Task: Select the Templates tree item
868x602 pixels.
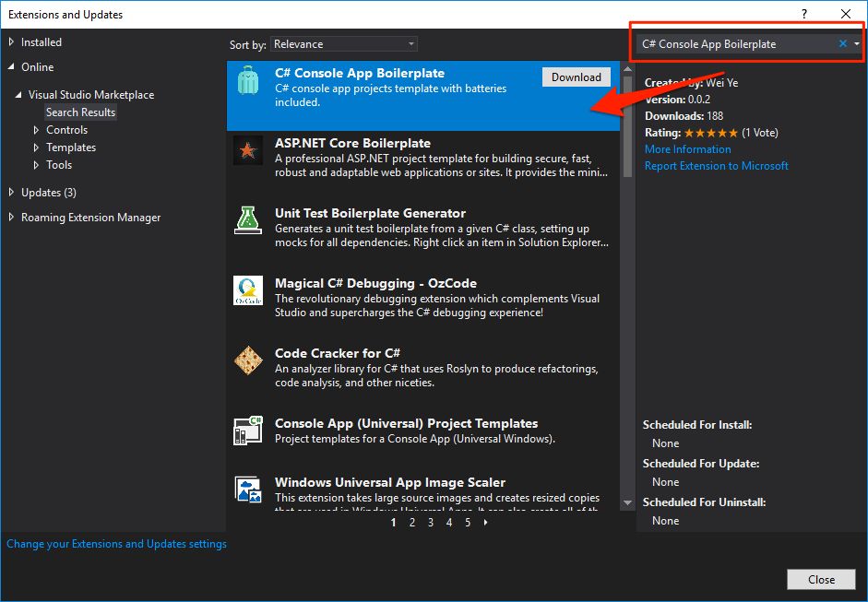Action: click(x=71, y=148)
